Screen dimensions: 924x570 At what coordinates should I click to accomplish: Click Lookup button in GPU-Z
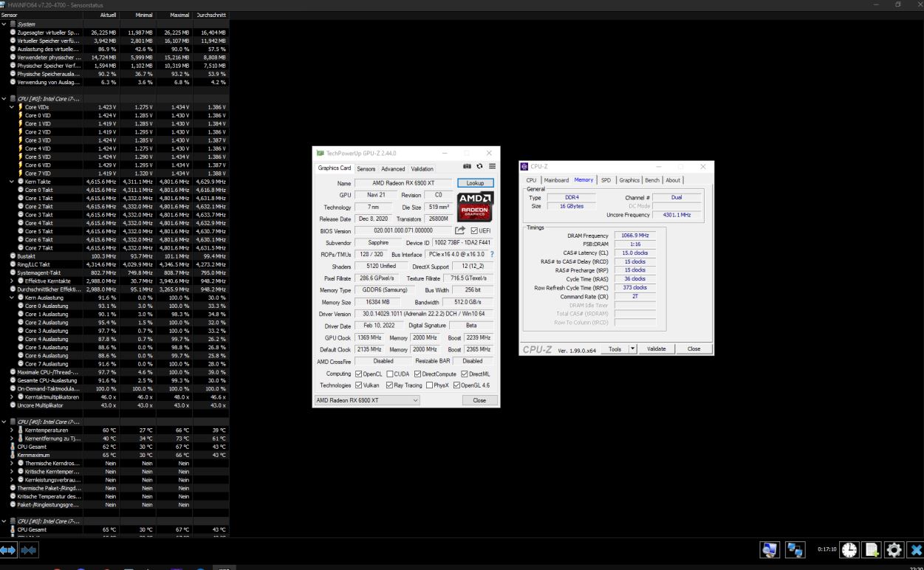(476, 182)
